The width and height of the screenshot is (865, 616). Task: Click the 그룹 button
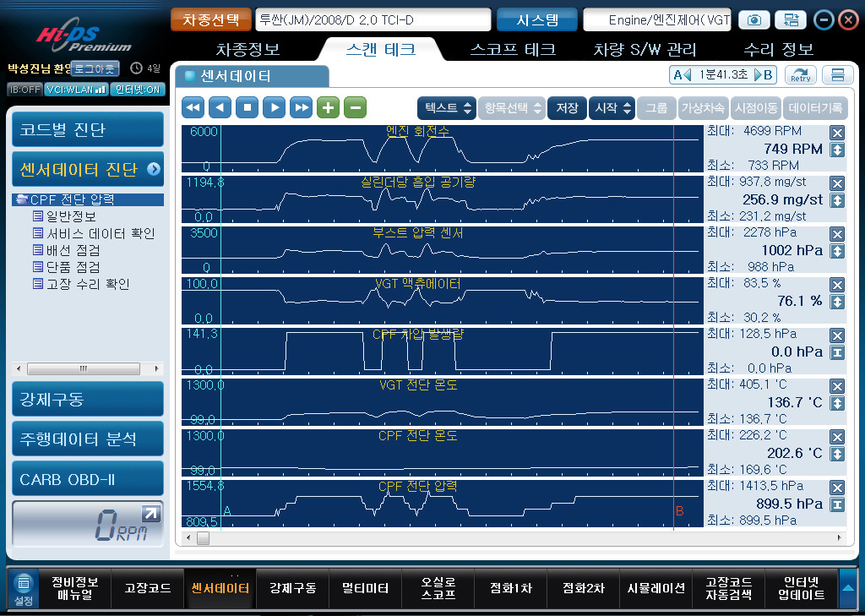coord(656,108)
